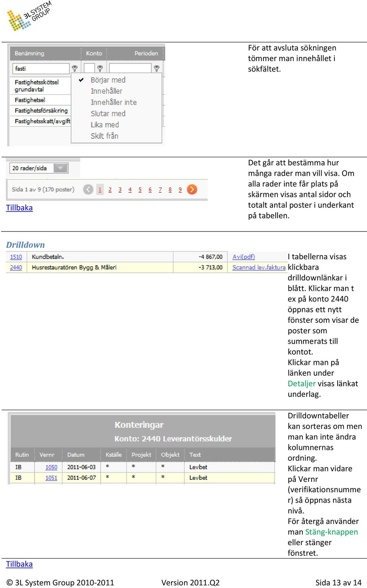Click the Benämning search field containing 'fasti'
This screenshot has width=367, height=588.
coord(41,68)
